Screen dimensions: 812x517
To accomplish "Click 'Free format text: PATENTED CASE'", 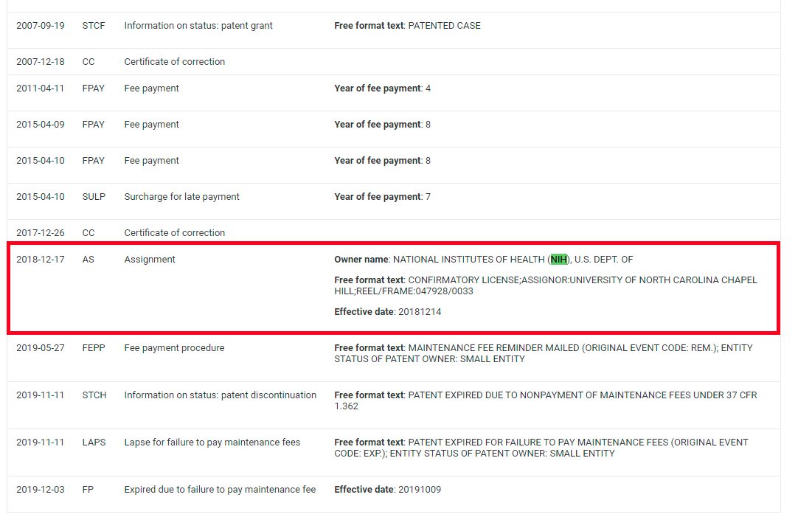I will [408, 25].
